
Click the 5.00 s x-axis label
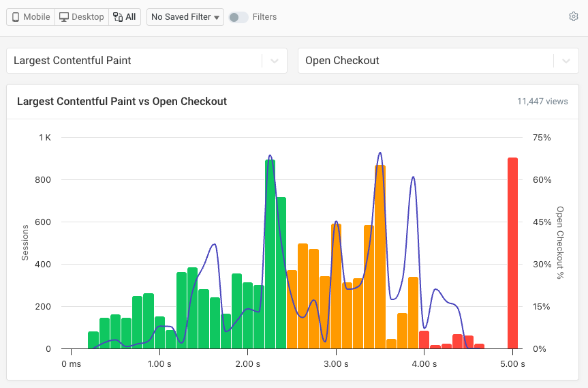(x=512, y=364)
